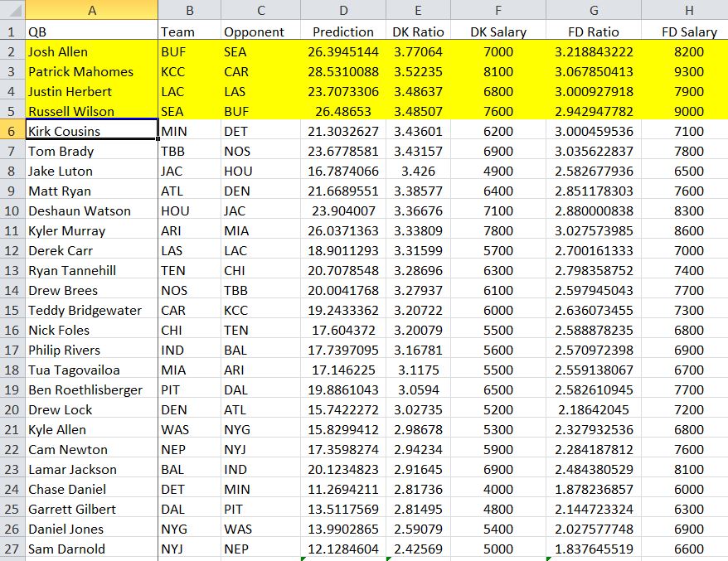
Task: Select the Kirk Cousins cell
Action: click(x=92, y=131)
